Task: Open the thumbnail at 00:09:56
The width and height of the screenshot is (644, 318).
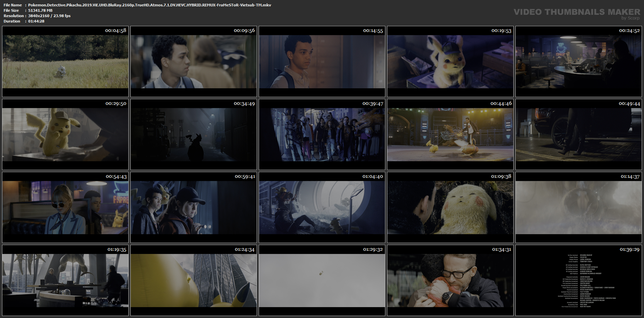Action: 194,62
